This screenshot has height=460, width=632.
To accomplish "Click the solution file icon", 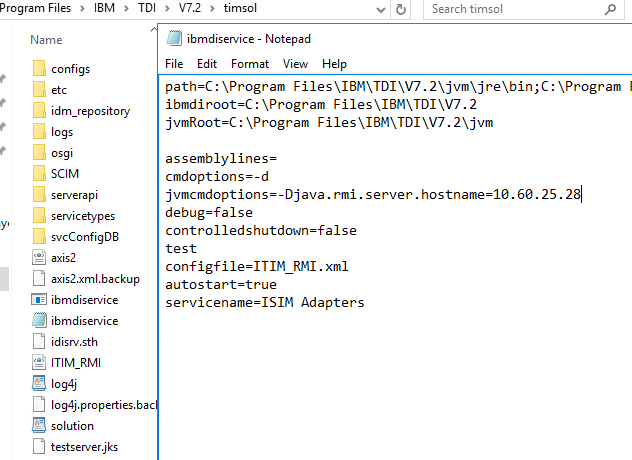I will pyautogui.click(x=39, y=425).
